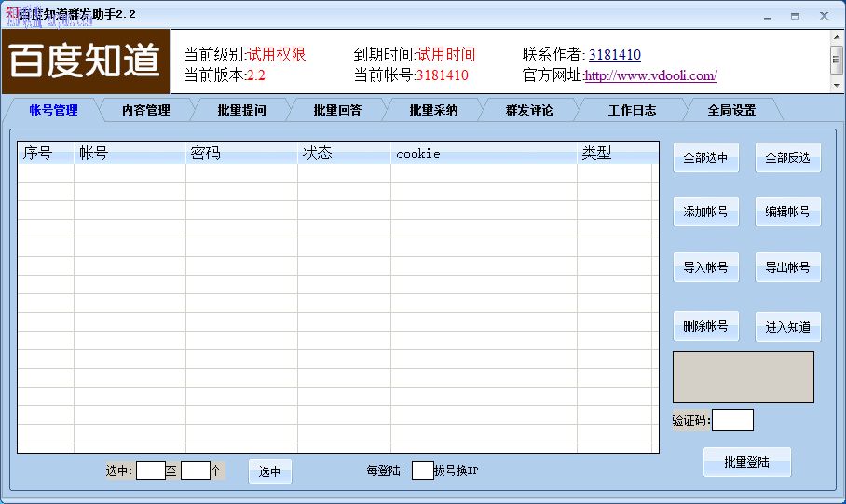Click the info panel scroll down arrow
This screenshot has height=504, width=846.
point(837,86)
